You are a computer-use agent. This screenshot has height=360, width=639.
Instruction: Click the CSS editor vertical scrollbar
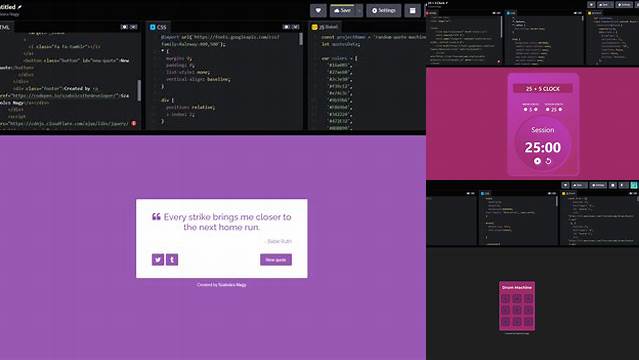tap(301, 39)
